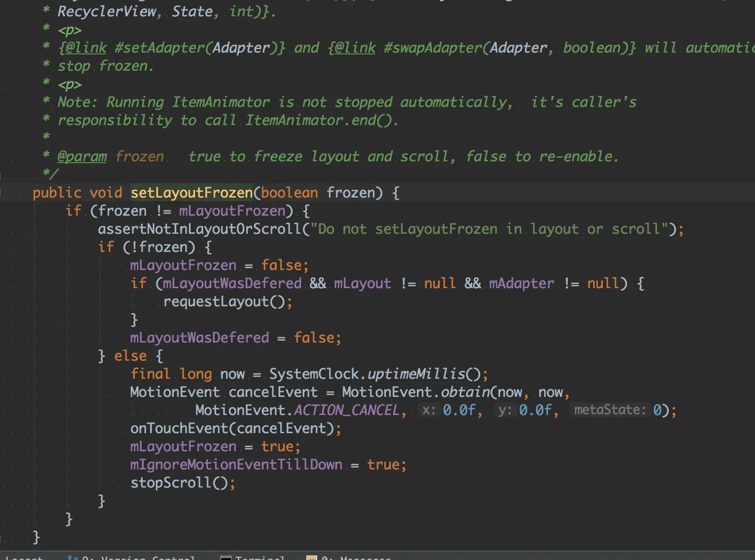Open the Logcat tool window tab

click(x=24, y=557)
